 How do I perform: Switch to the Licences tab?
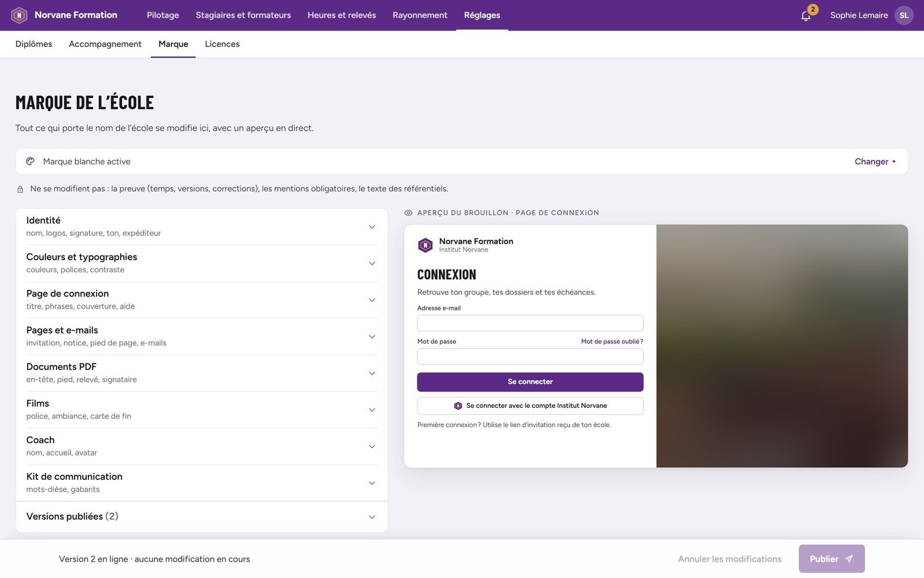(x=222, y=44)
